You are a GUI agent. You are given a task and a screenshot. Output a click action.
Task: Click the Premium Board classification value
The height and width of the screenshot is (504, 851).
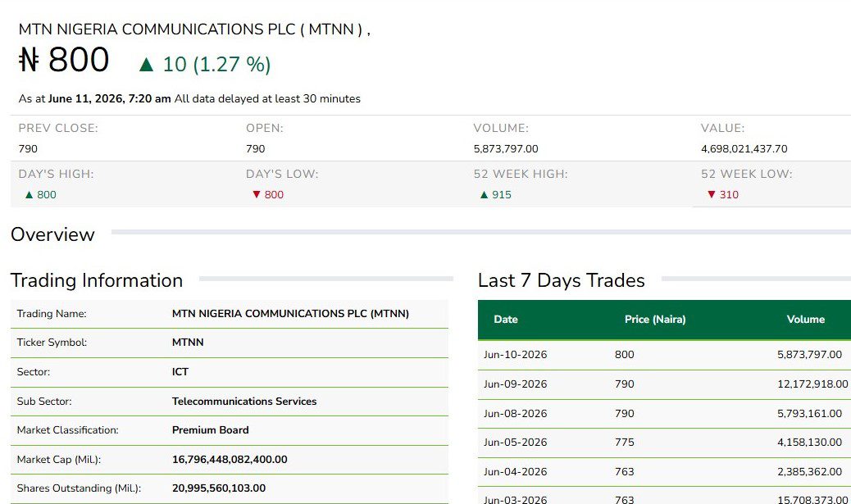coord(210,430)
